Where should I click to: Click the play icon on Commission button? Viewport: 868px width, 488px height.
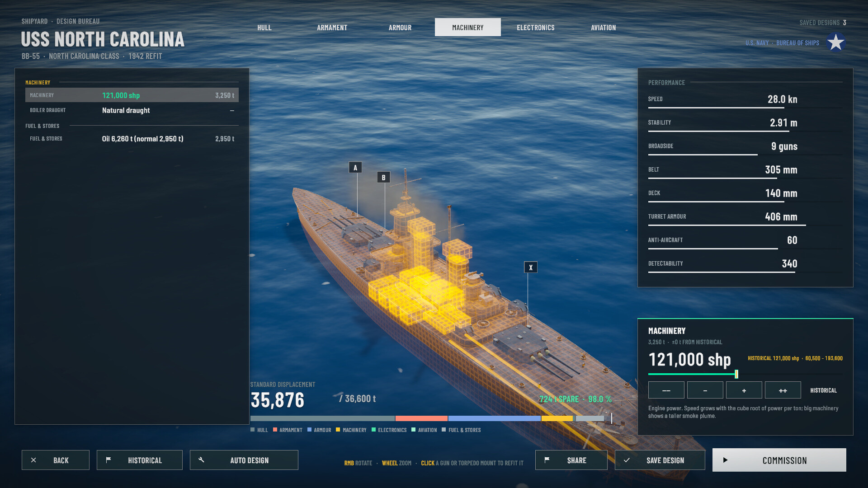click(725, 460)
